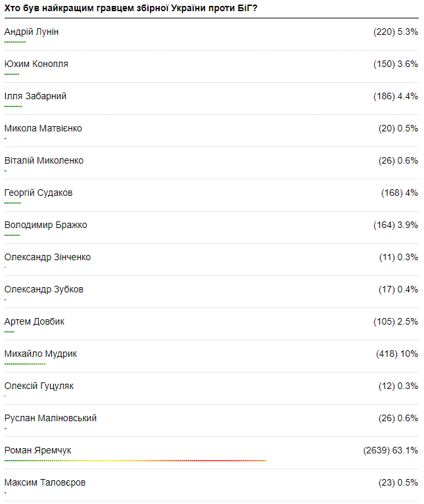The height and width of the screenshot is (504, 424).
Task: Click the poll question heading
Action: (130, 8)
